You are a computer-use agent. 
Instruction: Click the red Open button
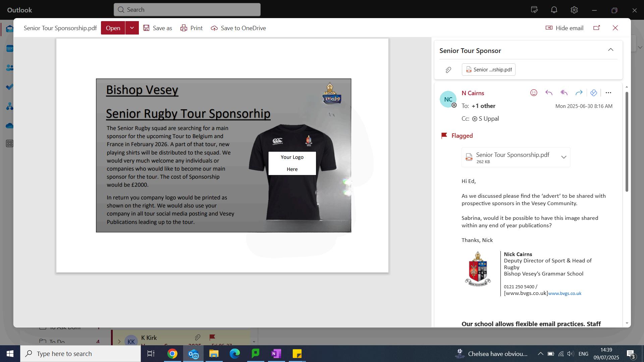pos(113,28)
